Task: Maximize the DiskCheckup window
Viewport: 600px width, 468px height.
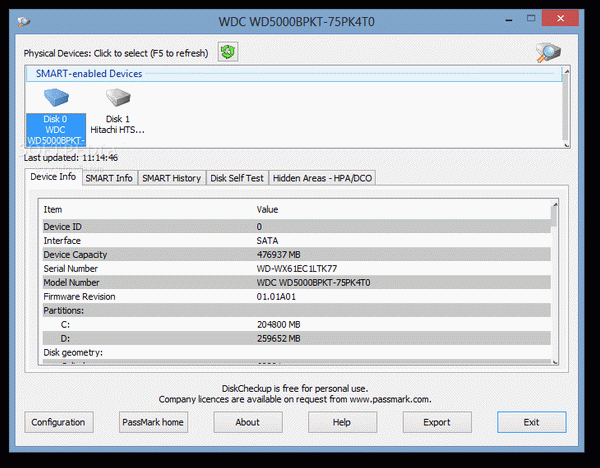Action: [531, 18]
